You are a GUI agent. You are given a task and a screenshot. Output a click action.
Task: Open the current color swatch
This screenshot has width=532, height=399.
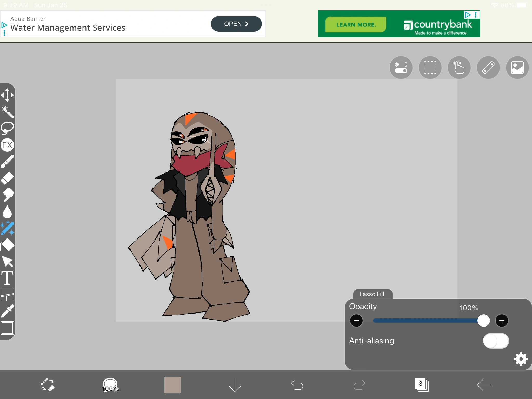click(x=172, y=385)
